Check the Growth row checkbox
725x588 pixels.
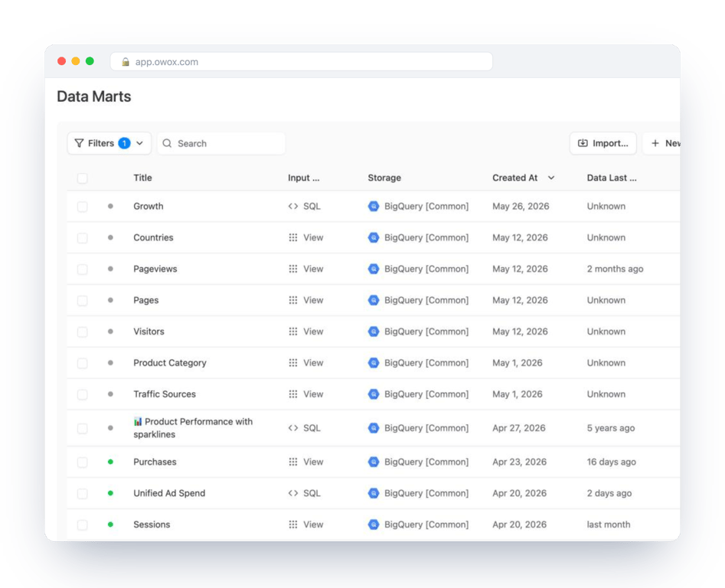[83, 206]
